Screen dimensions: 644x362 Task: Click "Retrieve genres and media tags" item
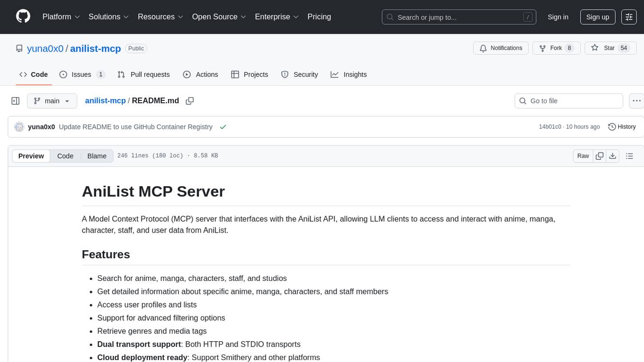[152, 331]
